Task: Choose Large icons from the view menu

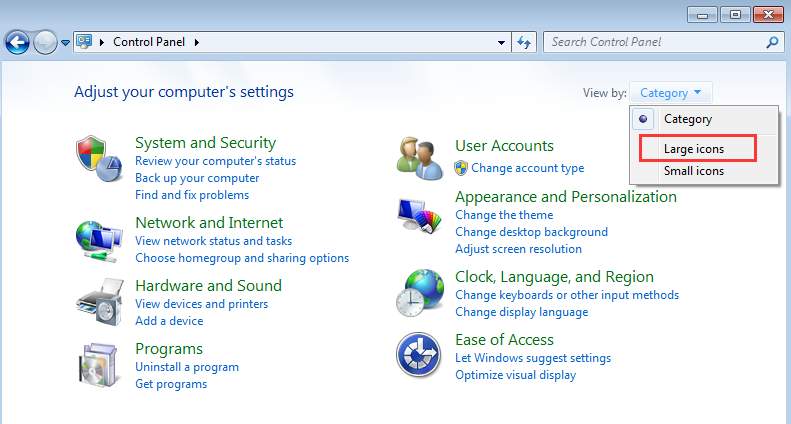Action: 694,149
